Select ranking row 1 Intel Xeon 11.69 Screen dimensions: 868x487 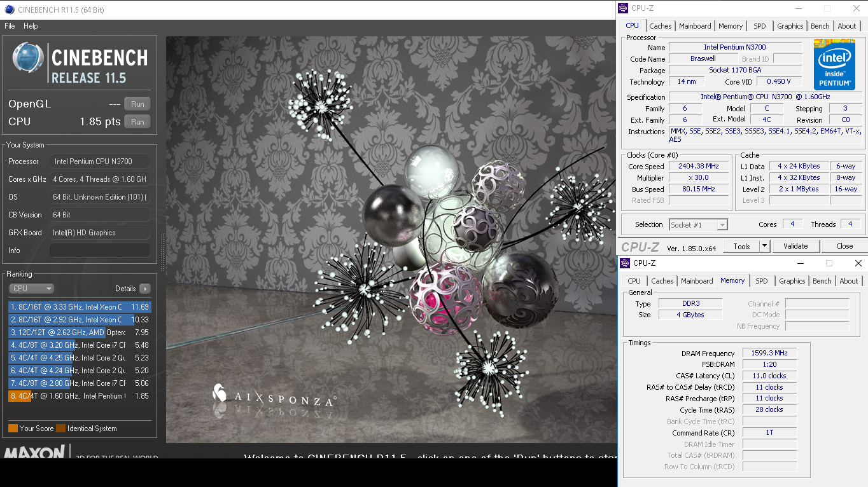point(80,307)
